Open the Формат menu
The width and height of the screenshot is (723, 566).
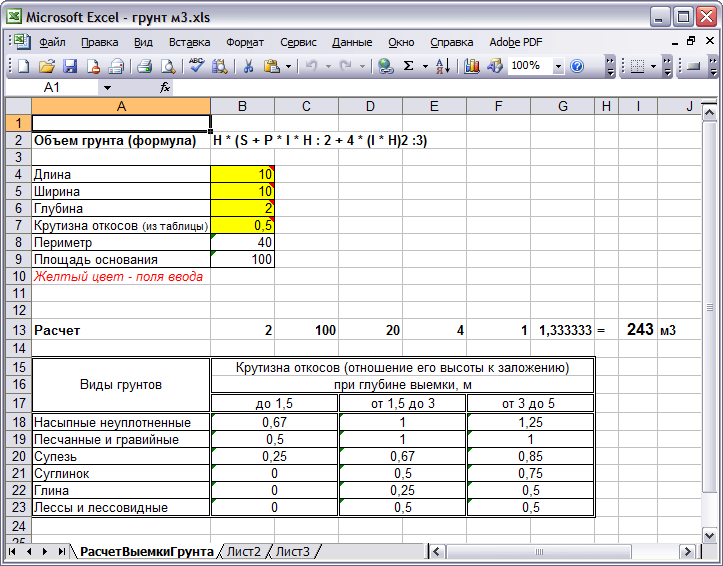[245, 42]
